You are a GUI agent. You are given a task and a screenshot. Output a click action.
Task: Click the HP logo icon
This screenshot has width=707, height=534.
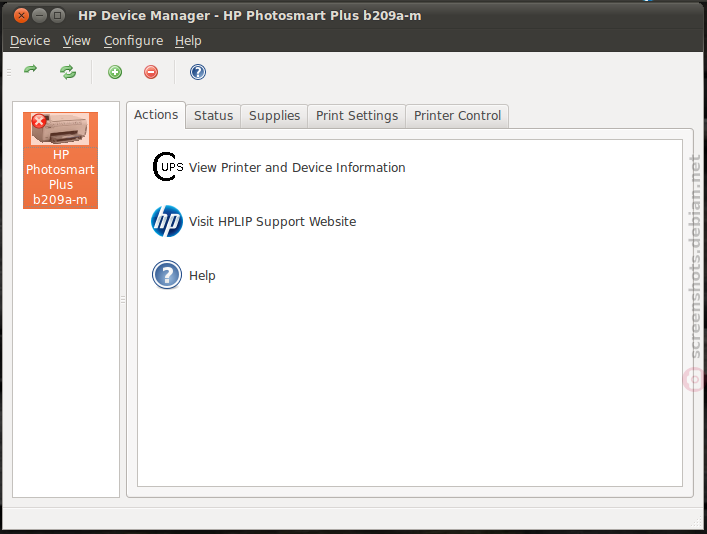coord(167,221)
